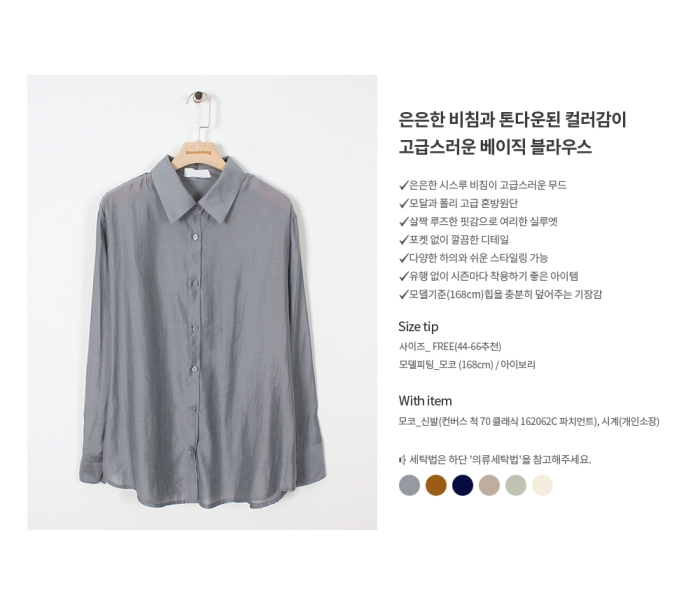Click the checkmark before 모달과 폴리 고급 혼방원단

click(x=404, y=204)
